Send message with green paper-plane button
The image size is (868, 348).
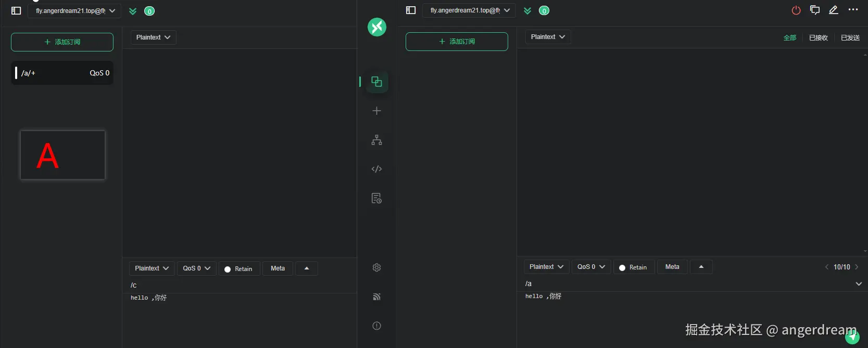(852, 337)
